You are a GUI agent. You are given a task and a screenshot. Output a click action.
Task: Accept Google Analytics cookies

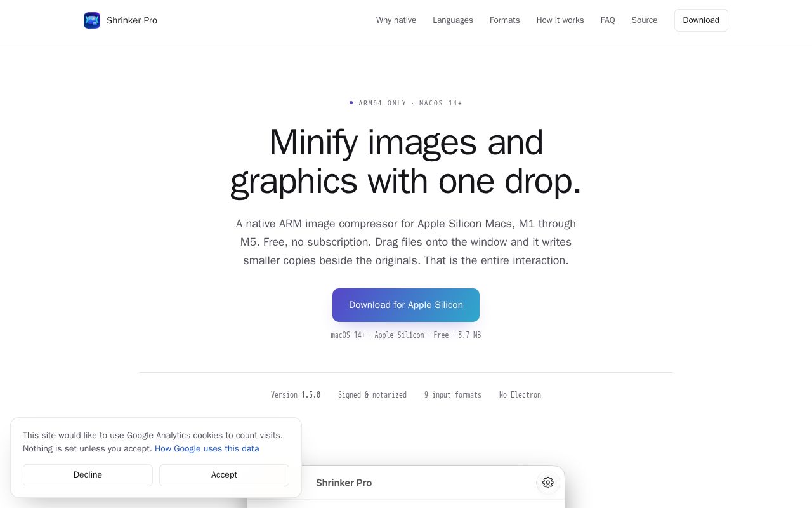click(x=224, y=475)
